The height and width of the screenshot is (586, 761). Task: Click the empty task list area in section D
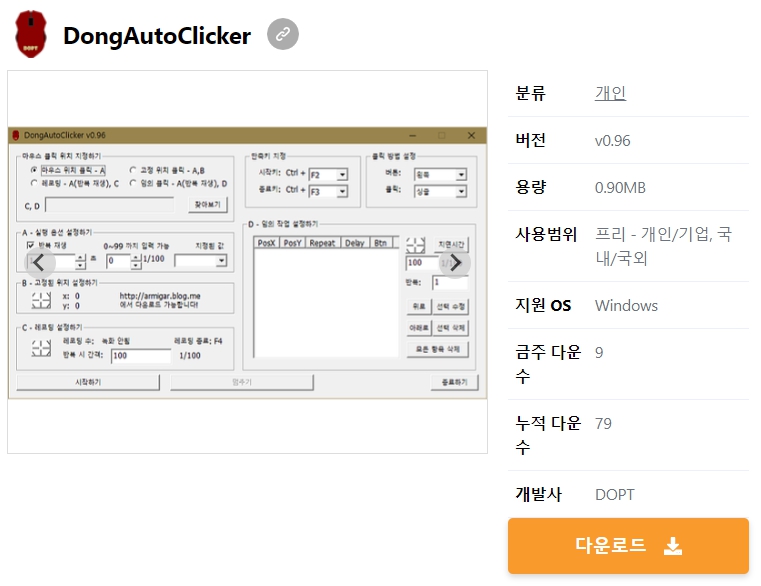tap(326, 303)
